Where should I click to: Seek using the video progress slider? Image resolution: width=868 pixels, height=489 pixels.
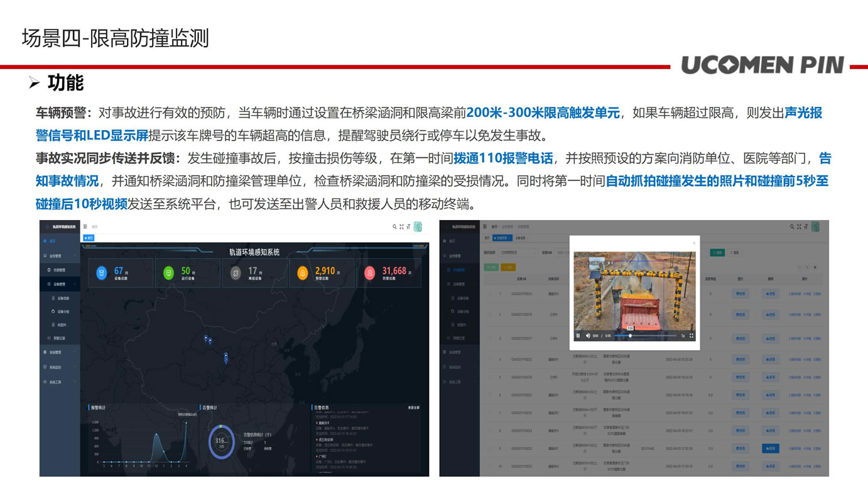(644, 336)
